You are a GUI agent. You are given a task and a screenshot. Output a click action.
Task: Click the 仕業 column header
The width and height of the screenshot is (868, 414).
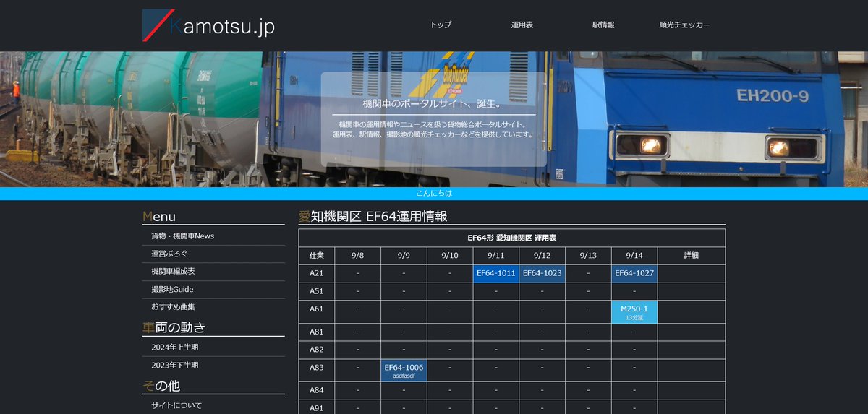[x=317, y=256]
